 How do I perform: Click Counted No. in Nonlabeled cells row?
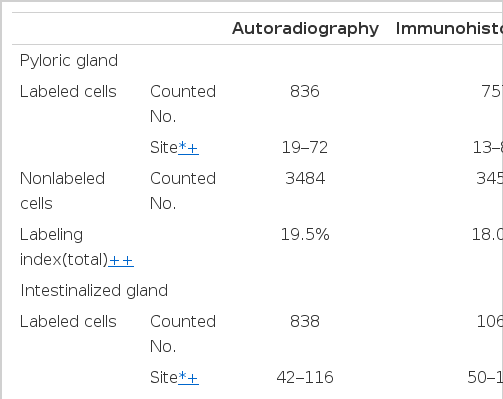tap(183, 191)
